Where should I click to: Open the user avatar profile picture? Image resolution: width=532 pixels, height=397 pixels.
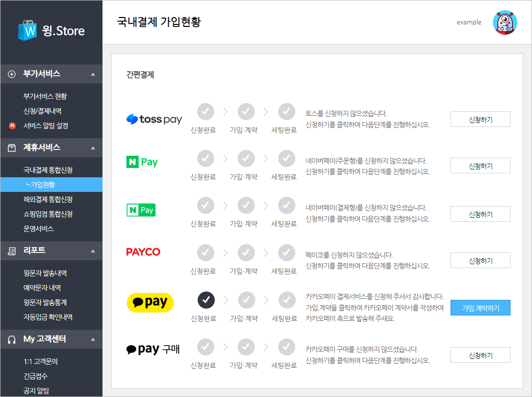point(505,22)
